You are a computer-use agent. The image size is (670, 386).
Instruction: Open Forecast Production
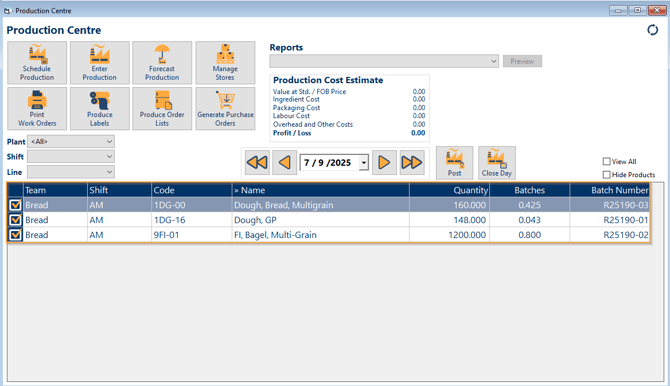pyautogui.click(x=162, y=63)
